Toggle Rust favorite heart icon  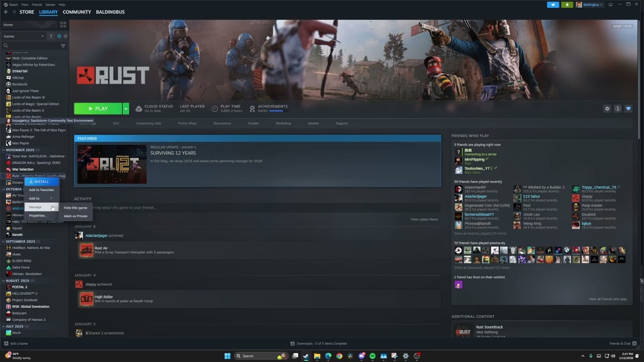628,109
